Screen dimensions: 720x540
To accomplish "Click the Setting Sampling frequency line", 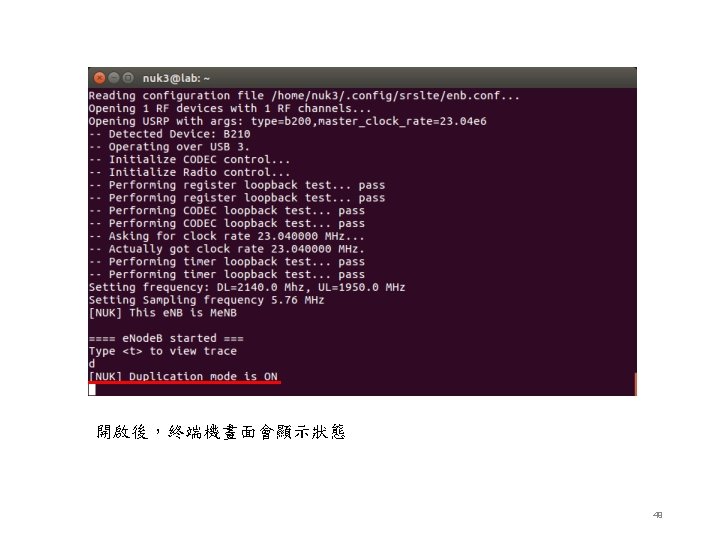I will coord(207,300).
